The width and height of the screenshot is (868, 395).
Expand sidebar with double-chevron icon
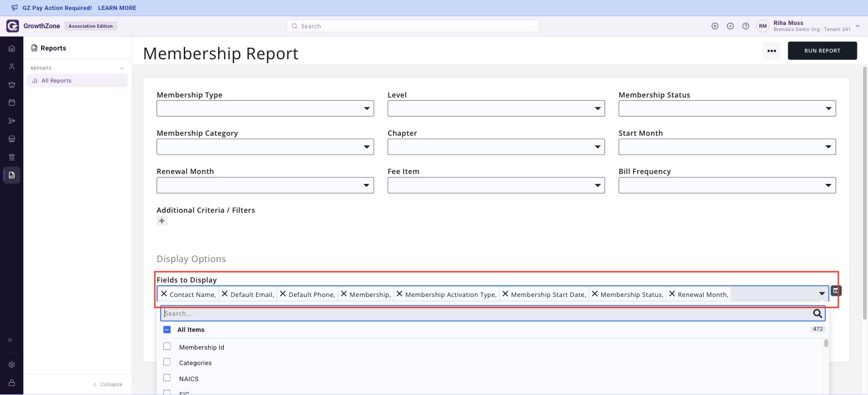[10, 340]
